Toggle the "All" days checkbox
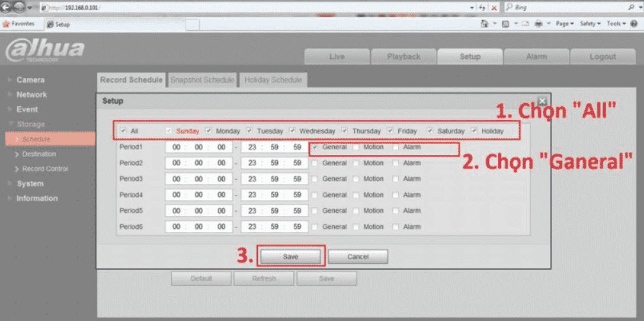Screen dimensions: 644x321 point(124,131)
